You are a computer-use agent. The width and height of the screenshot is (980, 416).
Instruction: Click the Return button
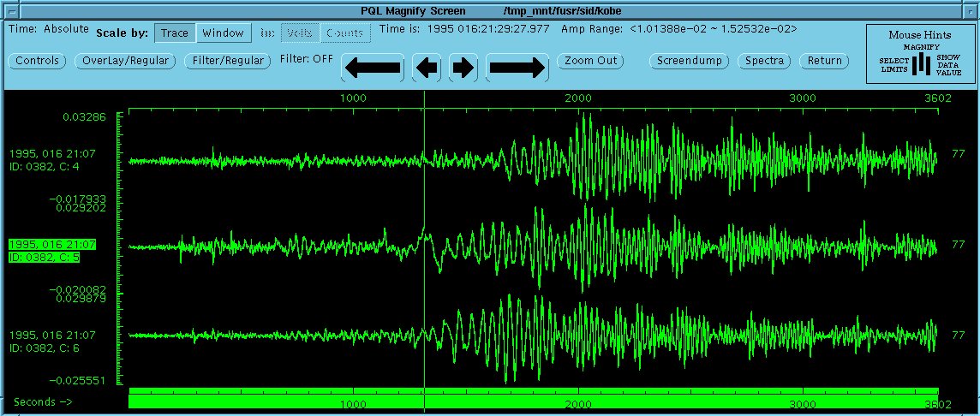(x=824, y=61)
